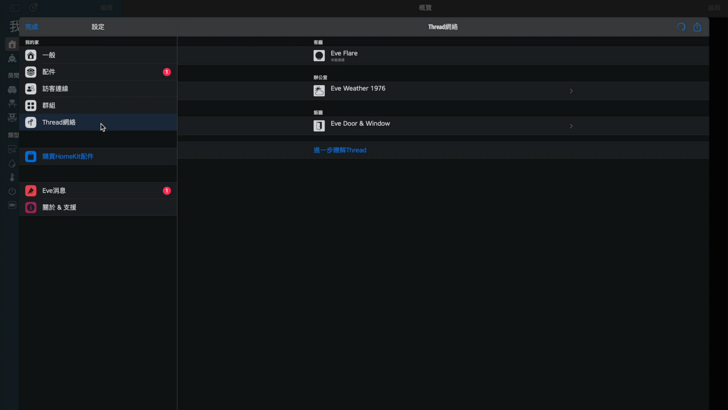Click the notification badge on 配件
Viewport: 728px width, 410px height.
tap(167, 72)
